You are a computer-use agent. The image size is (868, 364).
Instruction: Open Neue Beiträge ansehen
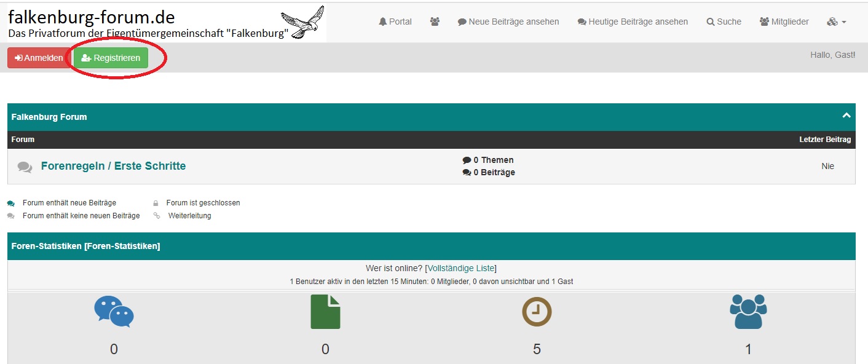click(508, 22)
